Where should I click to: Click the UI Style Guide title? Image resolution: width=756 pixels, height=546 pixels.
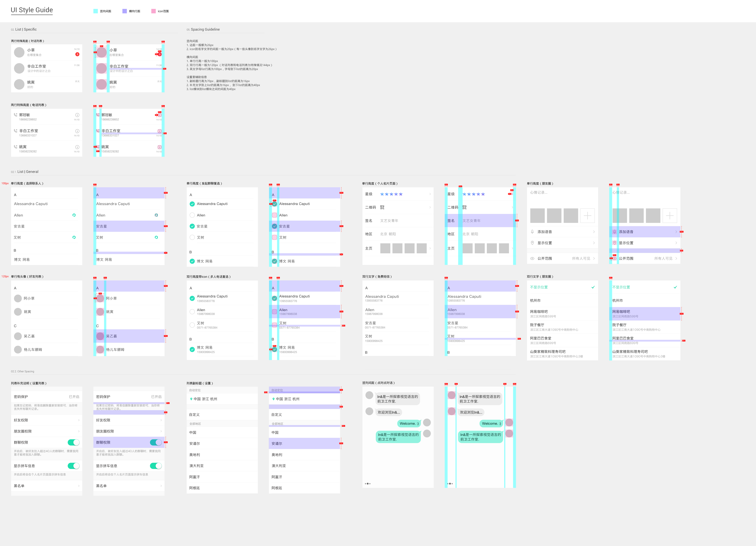point(32,10)
